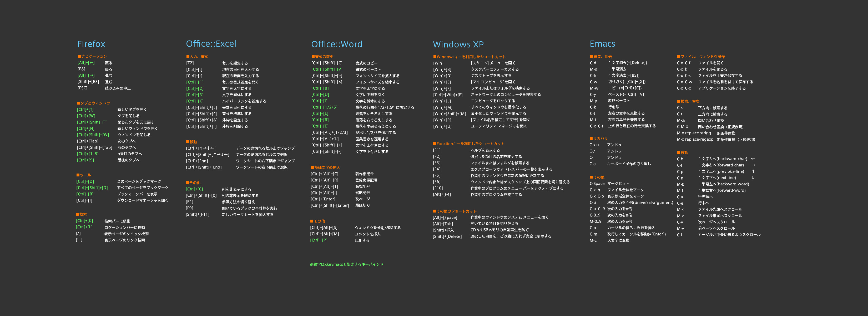
Task: Click the 'すべてのページをブックマーク' description
Action: pyautogui.click(x=143, y=187)
